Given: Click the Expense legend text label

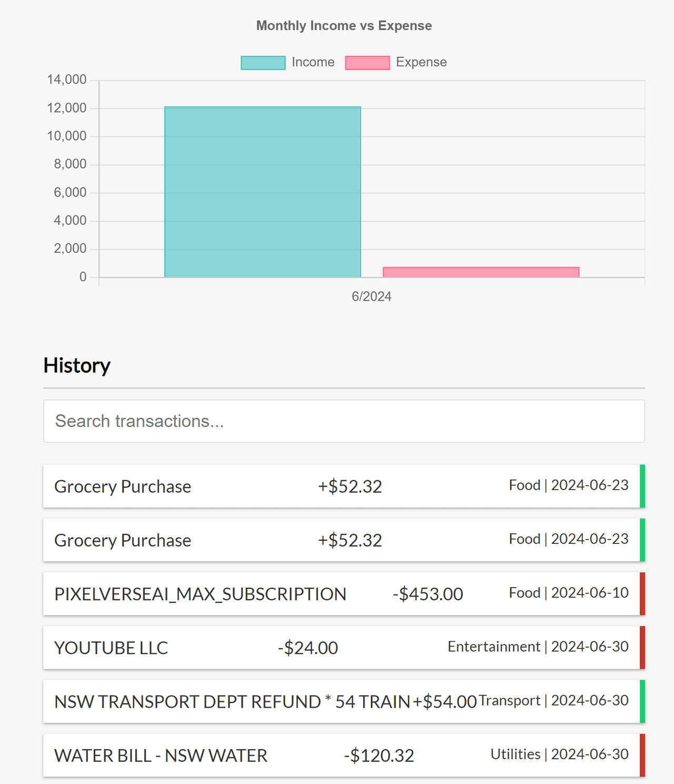Looking at the screenshot, I should [x=421, y=62].
